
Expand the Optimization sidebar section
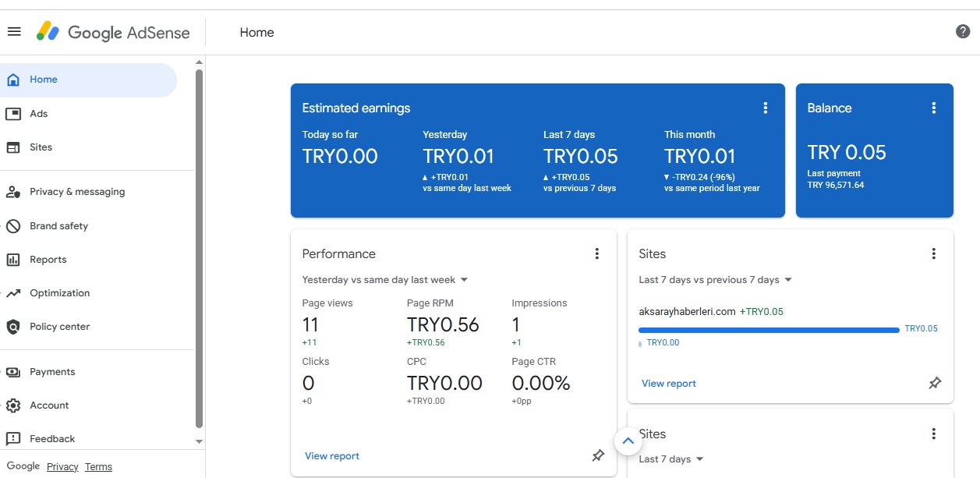click(59, 293)
